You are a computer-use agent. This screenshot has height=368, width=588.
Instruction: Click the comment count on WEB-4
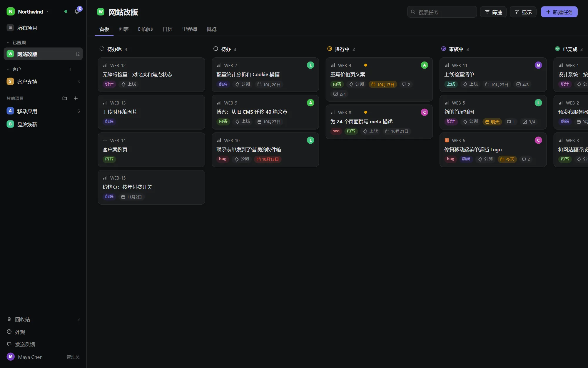pos(406,84)
